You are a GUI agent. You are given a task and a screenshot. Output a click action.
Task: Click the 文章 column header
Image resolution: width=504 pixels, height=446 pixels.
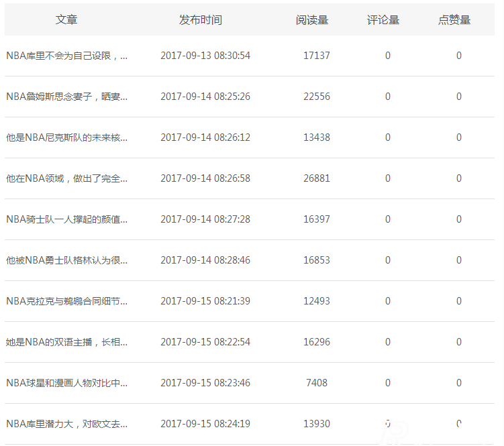[x=66, y=20]
